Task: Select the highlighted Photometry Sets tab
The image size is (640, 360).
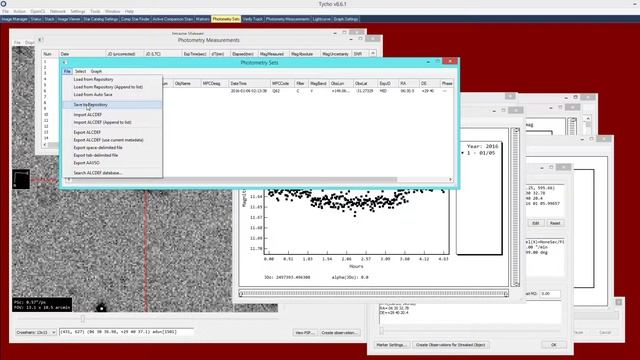Action: click(226, 19)
